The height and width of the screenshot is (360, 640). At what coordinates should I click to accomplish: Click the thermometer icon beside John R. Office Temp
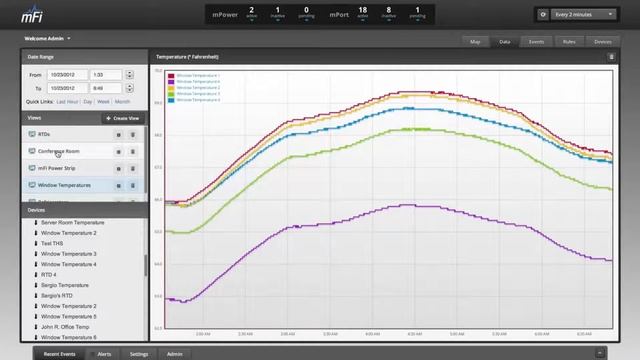pos(36,327)
